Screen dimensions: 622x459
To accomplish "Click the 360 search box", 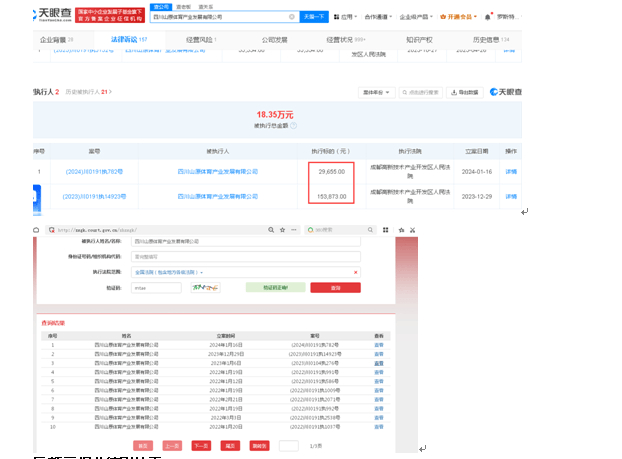I will pyautogui.click(x=339, y=230).
